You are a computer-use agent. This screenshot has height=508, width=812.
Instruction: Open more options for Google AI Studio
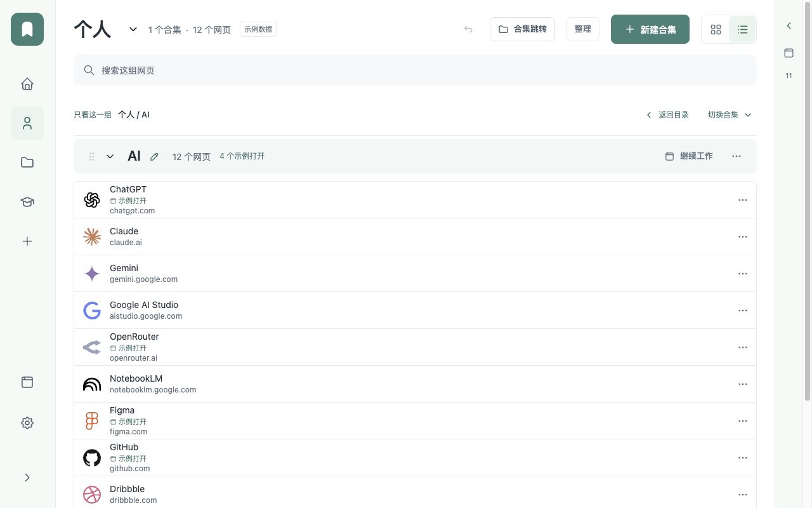click(743, 311)
